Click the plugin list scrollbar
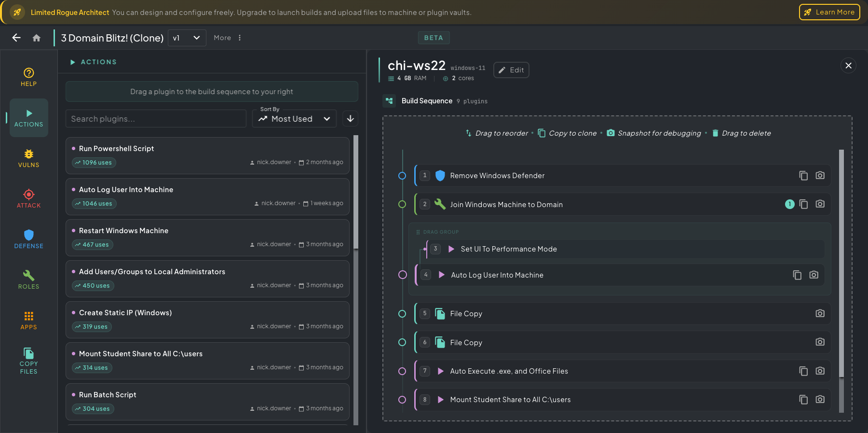This screenshot has height=433, width=868. [x=356, y=192]
